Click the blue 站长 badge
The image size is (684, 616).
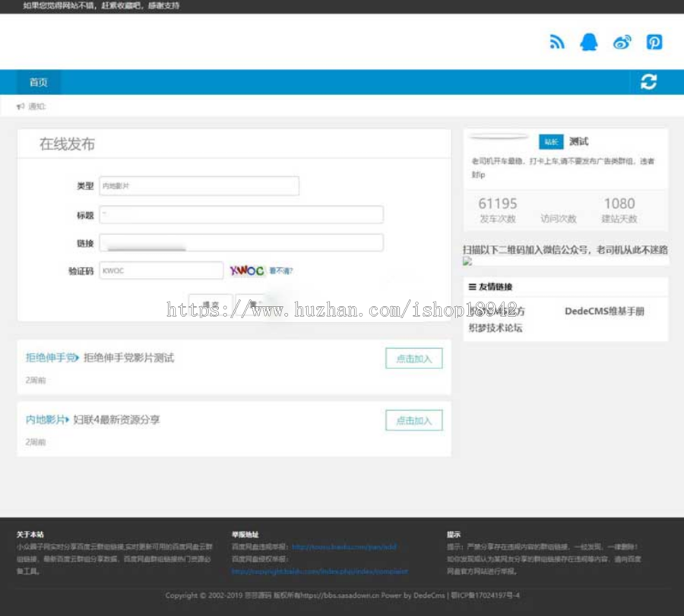click(550, 141)
